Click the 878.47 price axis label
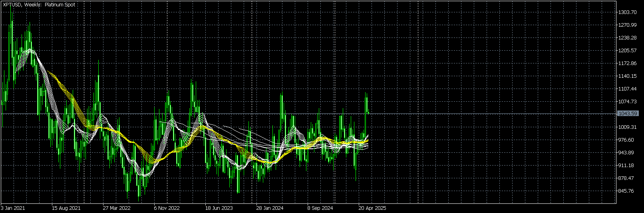This screenshot has height=213, width=644. pos(626,178)
